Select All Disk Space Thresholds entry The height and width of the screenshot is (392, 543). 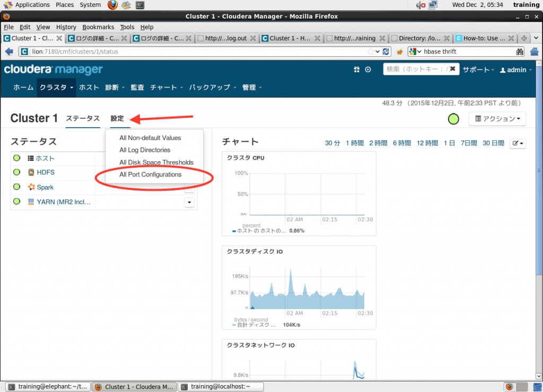156,162
